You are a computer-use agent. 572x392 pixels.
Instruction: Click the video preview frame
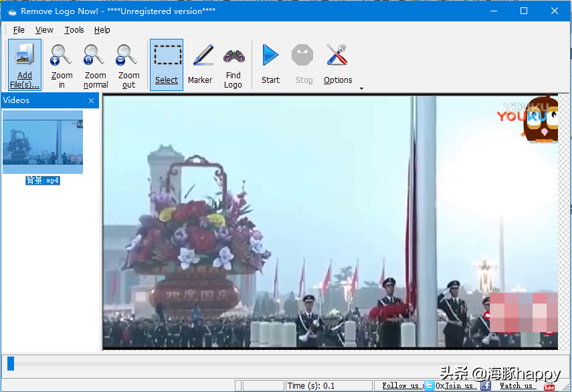point(330,222)
